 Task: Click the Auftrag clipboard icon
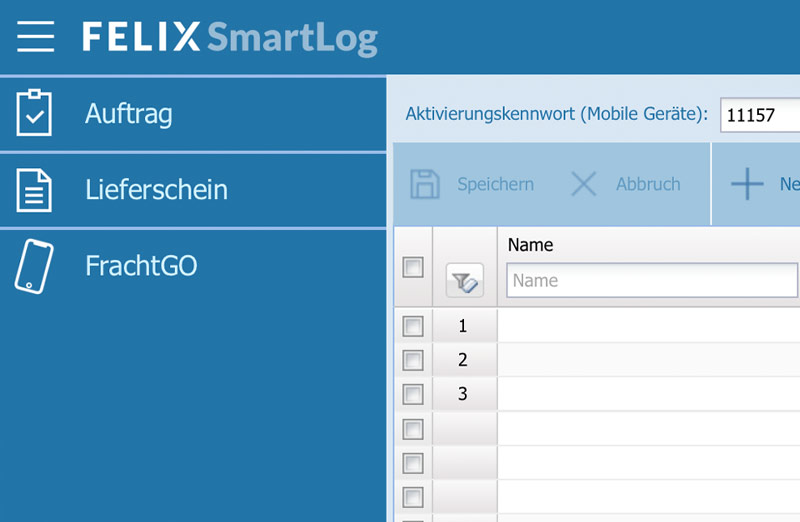pos(34,113)
